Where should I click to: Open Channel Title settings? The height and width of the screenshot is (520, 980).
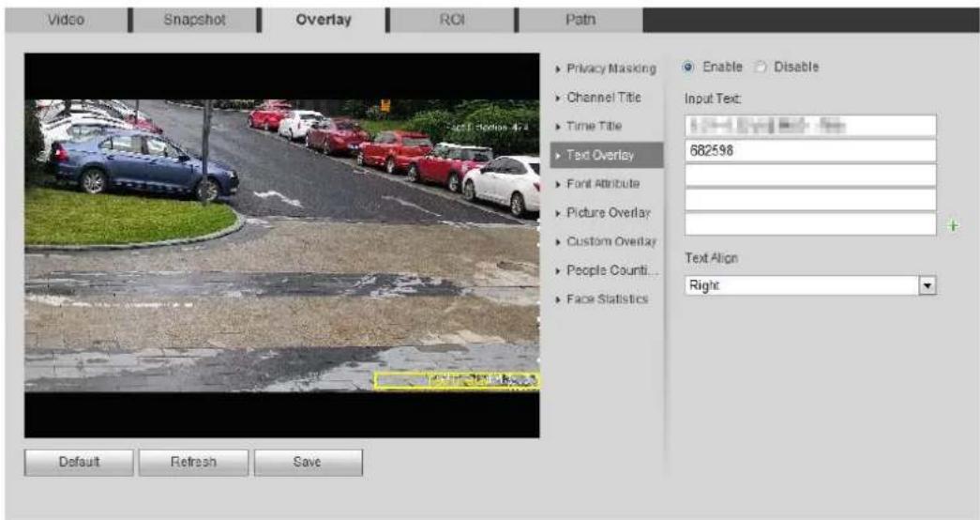[606, 97]
